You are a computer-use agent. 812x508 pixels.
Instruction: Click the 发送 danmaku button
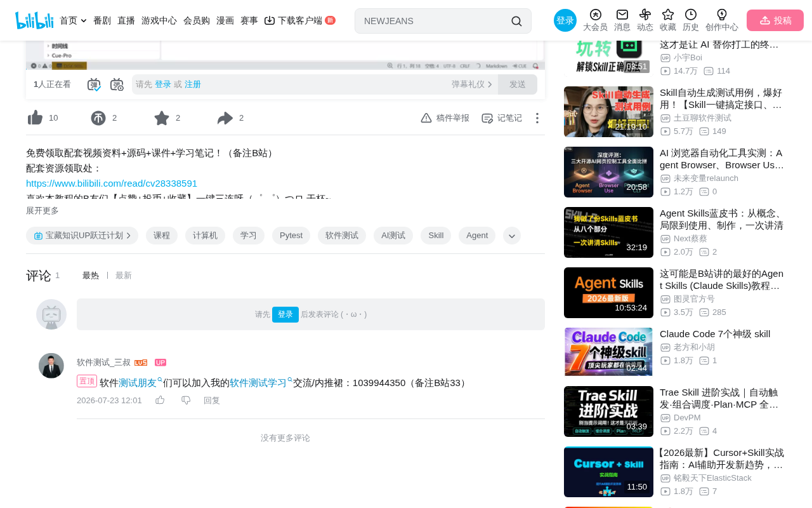518,84
